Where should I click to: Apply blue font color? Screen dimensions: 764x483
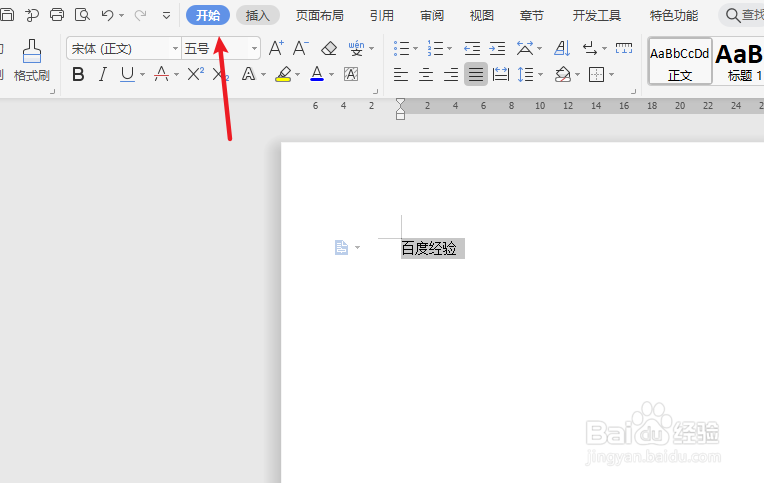pyautogui.click(x=317, y=74)
